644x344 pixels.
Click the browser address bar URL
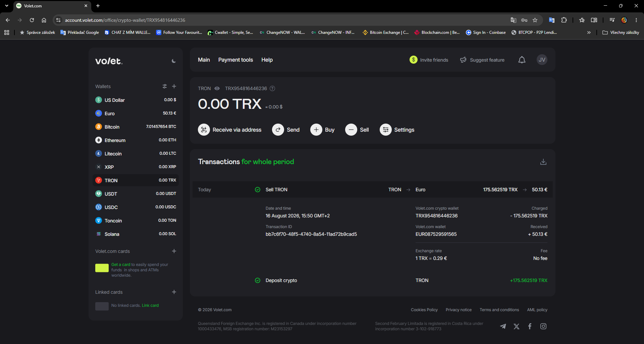(x=125, y=20)
